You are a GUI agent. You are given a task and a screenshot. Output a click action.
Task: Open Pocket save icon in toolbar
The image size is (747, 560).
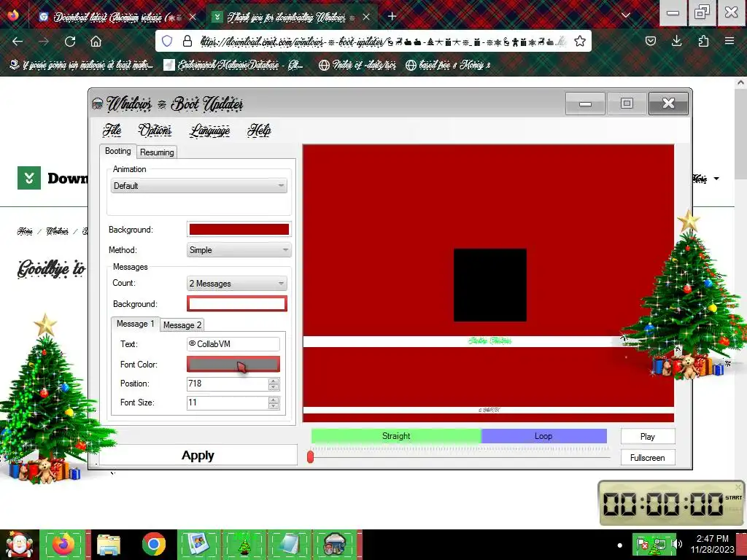pyautogui.click(x=650, y=41)
